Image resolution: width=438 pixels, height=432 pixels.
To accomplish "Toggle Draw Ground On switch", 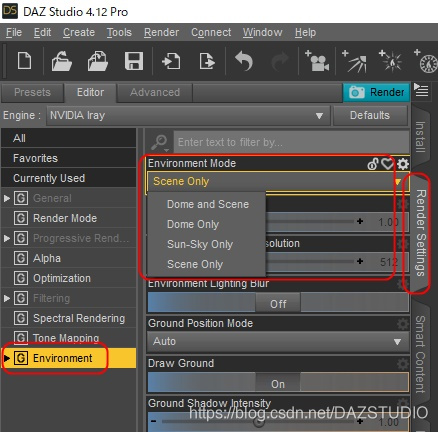I will [278, 383].
